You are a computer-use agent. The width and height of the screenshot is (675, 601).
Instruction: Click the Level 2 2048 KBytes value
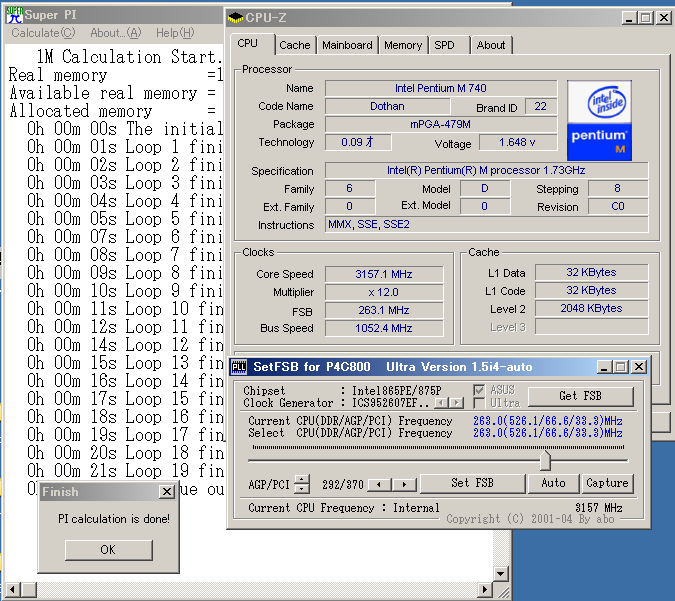(x=591, y=308)
